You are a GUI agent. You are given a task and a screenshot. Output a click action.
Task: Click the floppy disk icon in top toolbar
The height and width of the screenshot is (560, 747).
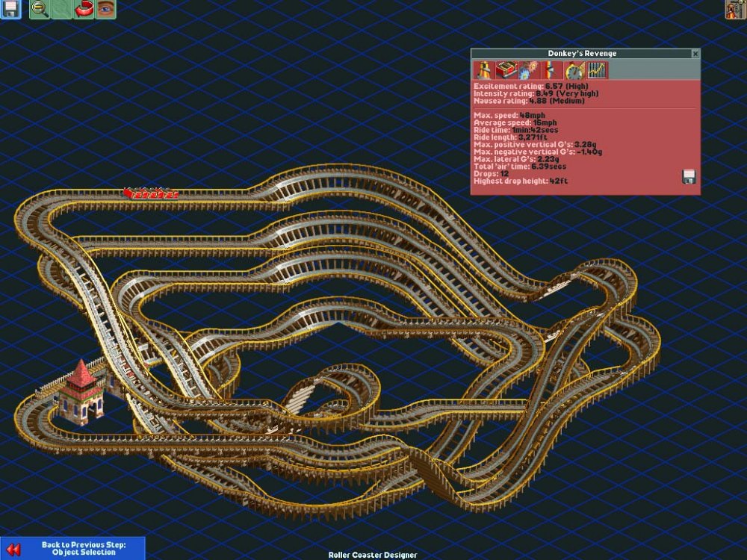pos(10,9)
